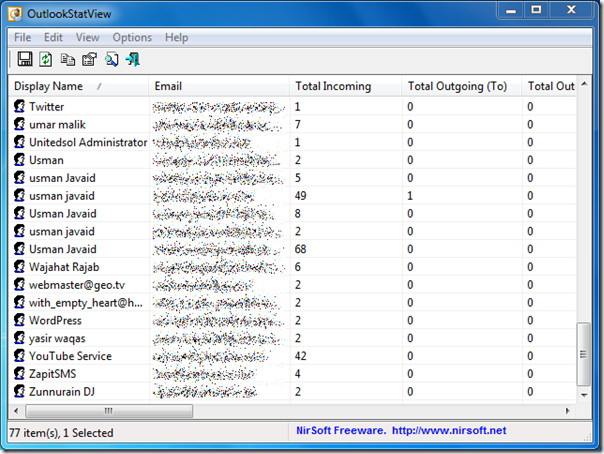Screen dimensions: 604x454
Task: Select the YouTube Service row name
Action: (x=70, y=356)
